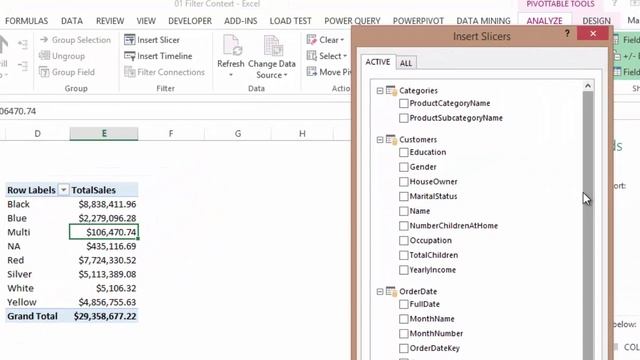Image resolution: width=640 pixels, height=360 pixels.
Task: Check the Occupation checkbox
Action: click(x=404, y=240)
